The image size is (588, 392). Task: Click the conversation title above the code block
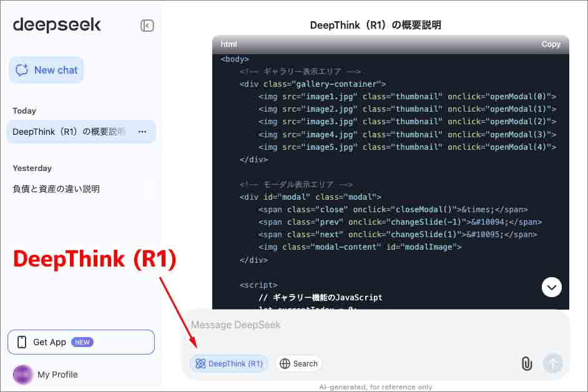[x=376, y=25]
